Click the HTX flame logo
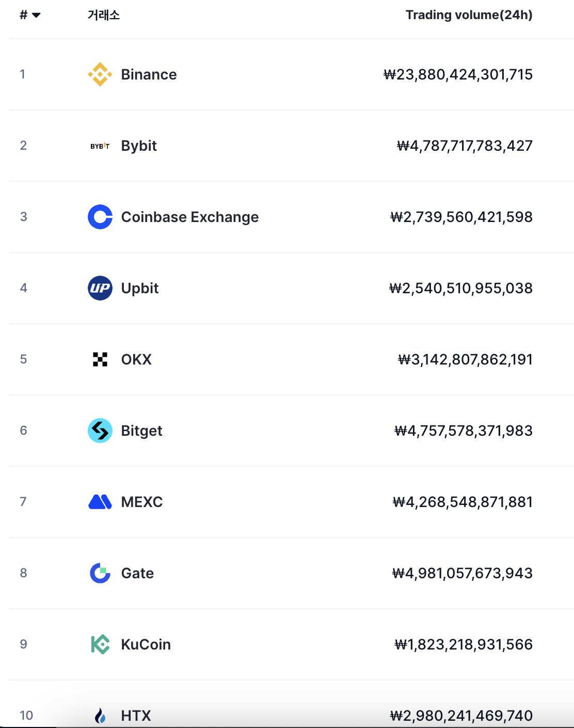Viewport: 574px width, 728px height. pos(100,716)
